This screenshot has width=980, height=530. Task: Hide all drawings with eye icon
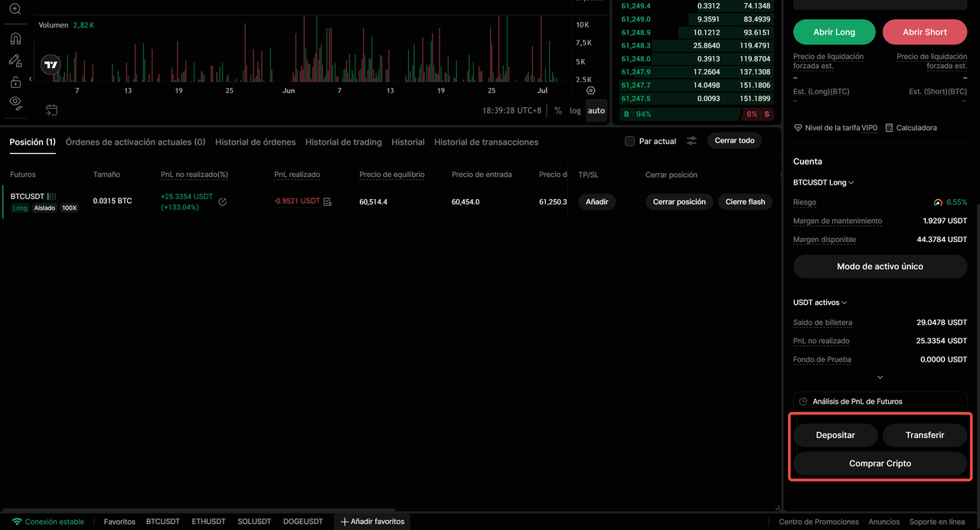point(15,102)
